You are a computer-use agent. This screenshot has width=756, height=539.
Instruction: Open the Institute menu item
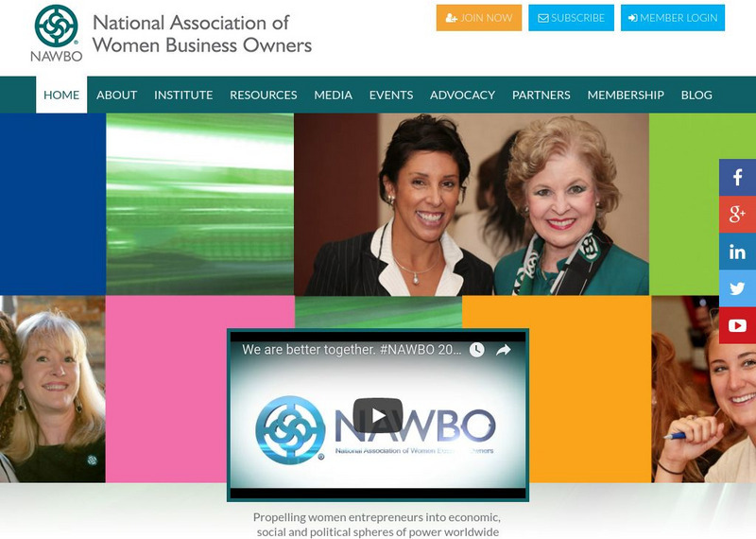(183, 95)
